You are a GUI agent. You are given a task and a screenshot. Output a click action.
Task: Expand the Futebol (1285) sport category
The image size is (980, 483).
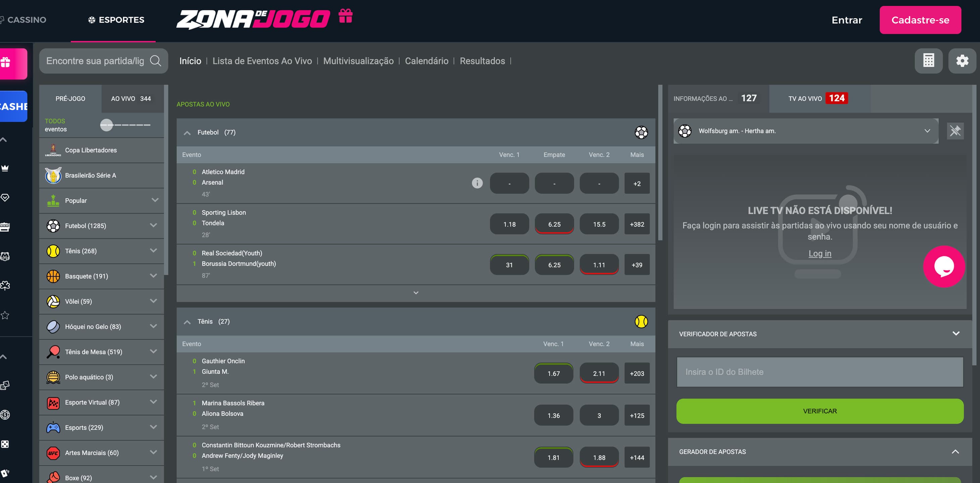point(153,225)
